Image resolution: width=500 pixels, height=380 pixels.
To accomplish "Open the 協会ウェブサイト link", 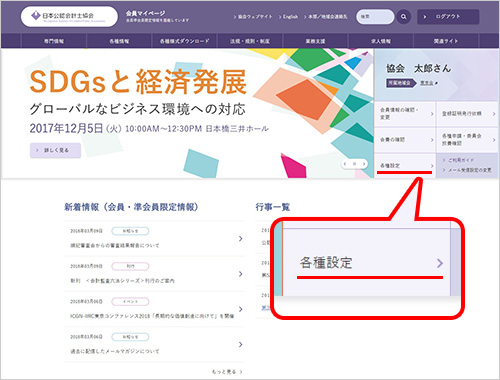I will (253, 16).
